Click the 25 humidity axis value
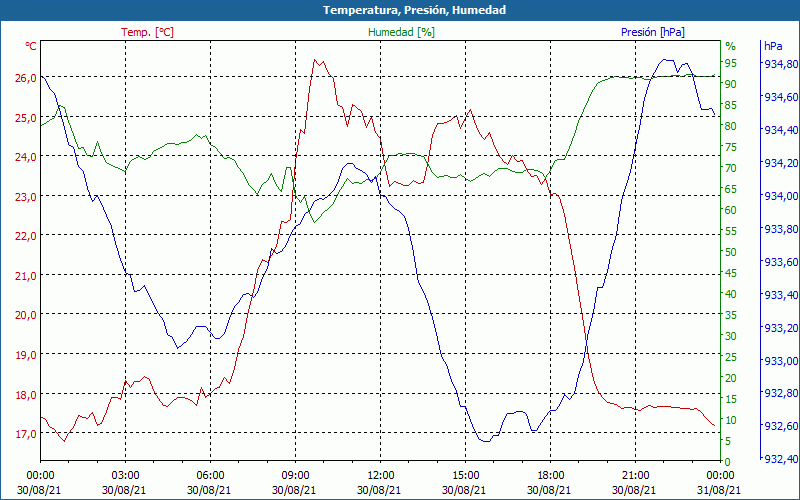Image resolution: width=800 pixels, height=500 pixels. pyautogui.click(x=731, y=357)
